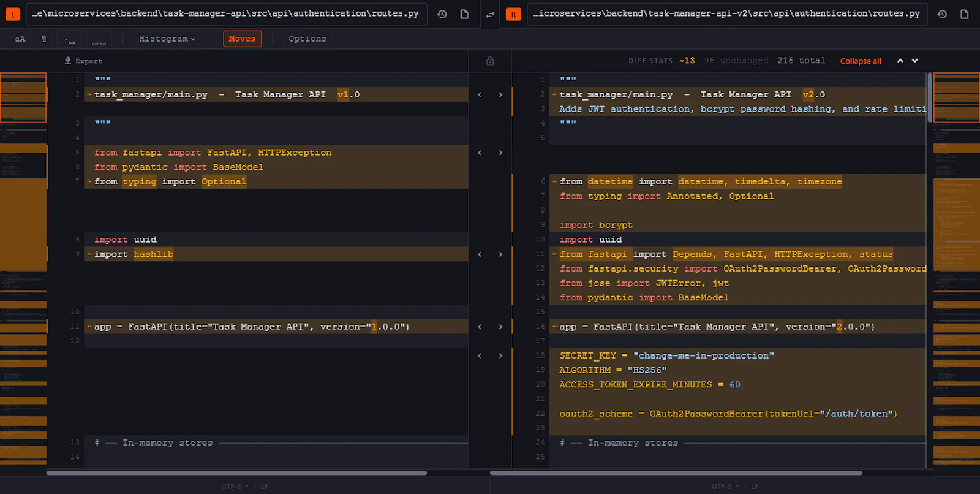Copy SECRET_KEY hunk to right

500,355
